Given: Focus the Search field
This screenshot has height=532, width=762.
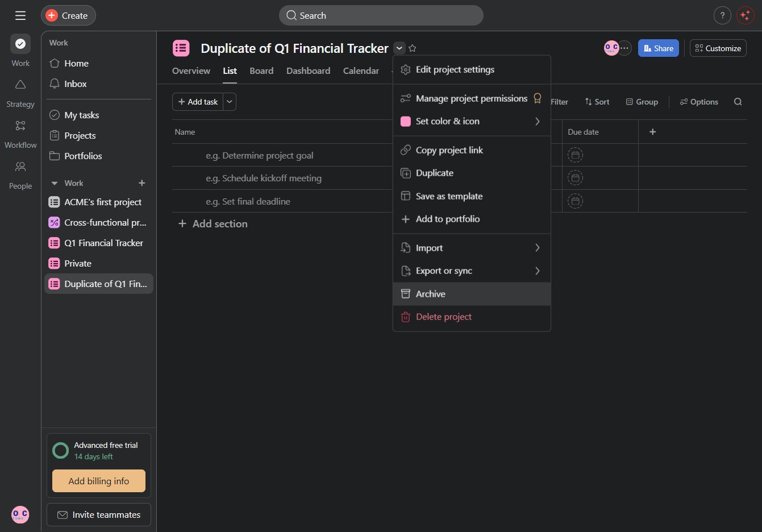Looking at the screenshot, I should [381, 15].
